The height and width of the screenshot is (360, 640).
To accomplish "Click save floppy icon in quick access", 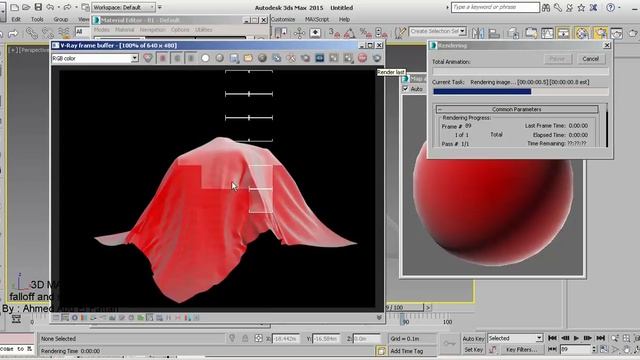I will coord(38,7).
